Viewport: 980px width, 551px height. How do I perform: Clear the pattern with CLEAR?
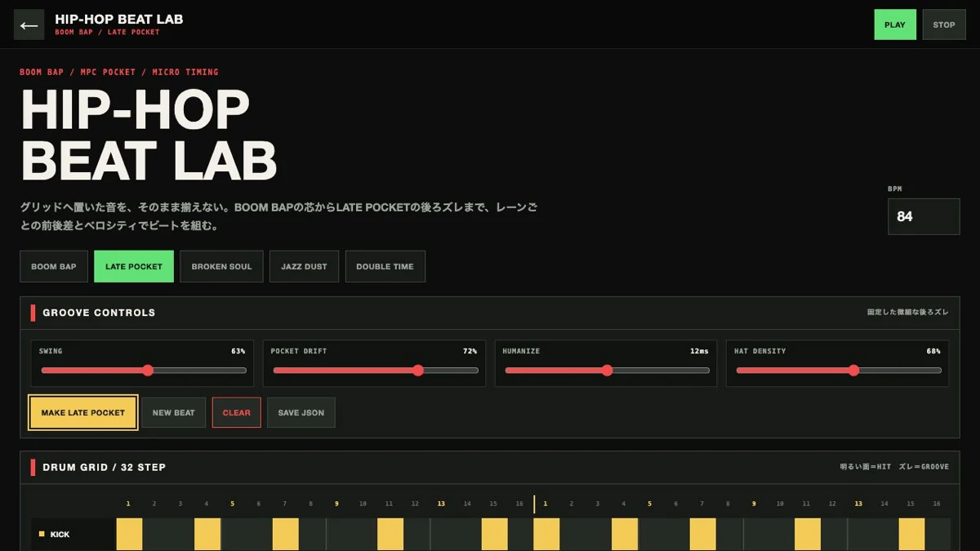(237, 412)
